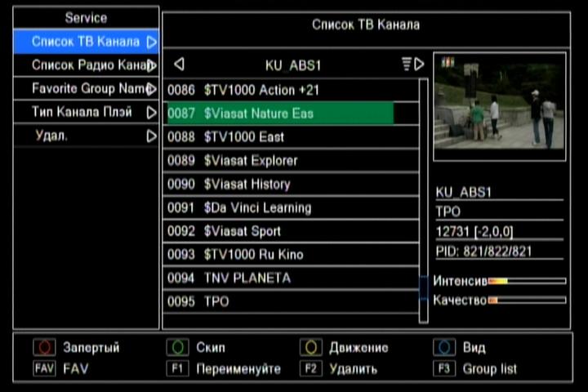Click the Запертый label
588x392 pixels.
(x=91, y=348)
